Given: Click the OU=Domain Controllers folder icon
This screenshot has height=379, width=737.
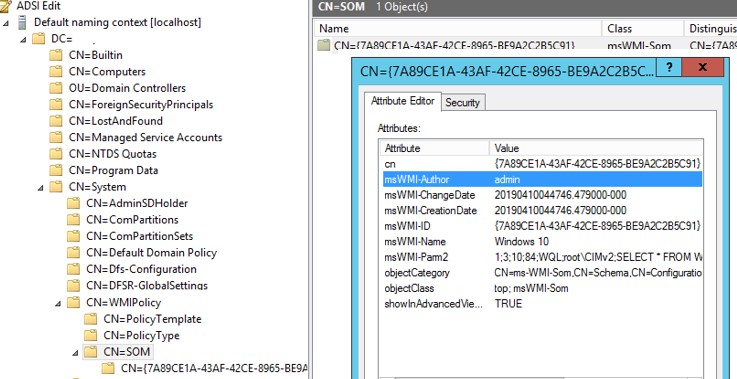Looking at the screenshot, I should [55, 88].
